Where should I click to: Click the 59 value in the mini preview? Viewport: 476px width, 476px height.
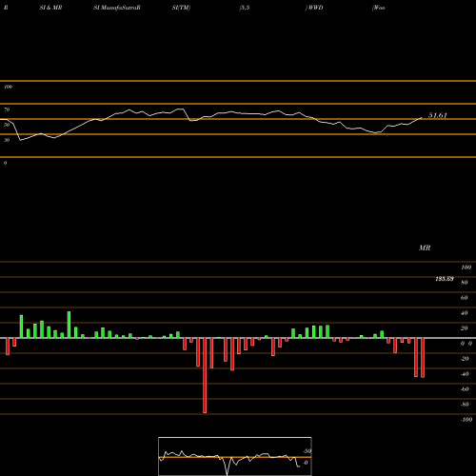[x=307, y=451]
